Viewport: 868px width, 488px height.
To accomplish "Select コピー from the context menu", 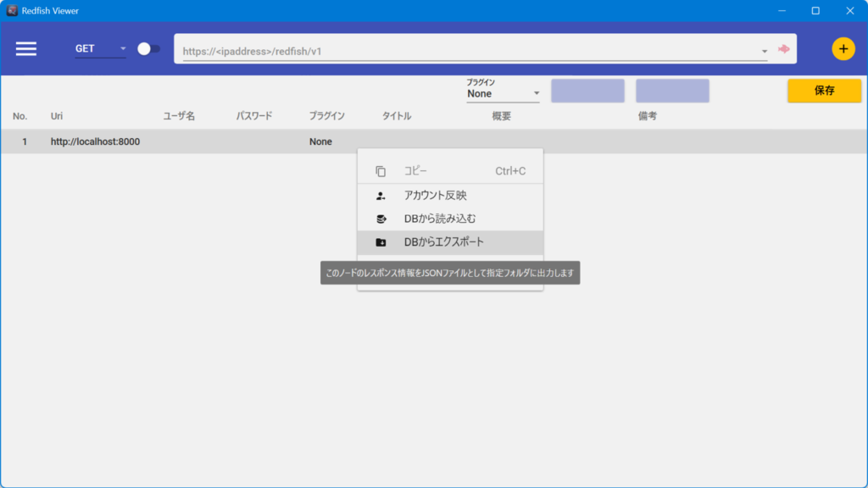I will (x=450, y=171).
